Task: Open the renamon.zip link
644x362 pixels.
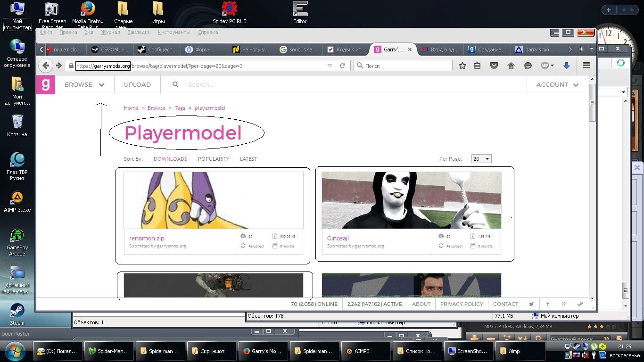Action: [147, 238]
